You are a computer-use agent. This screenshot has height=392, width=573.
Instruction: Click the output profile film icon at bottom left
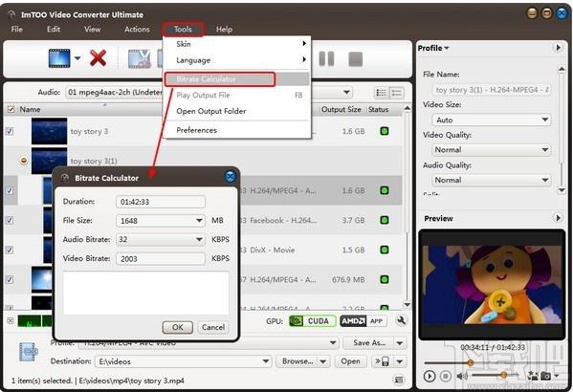coord(28,352)
